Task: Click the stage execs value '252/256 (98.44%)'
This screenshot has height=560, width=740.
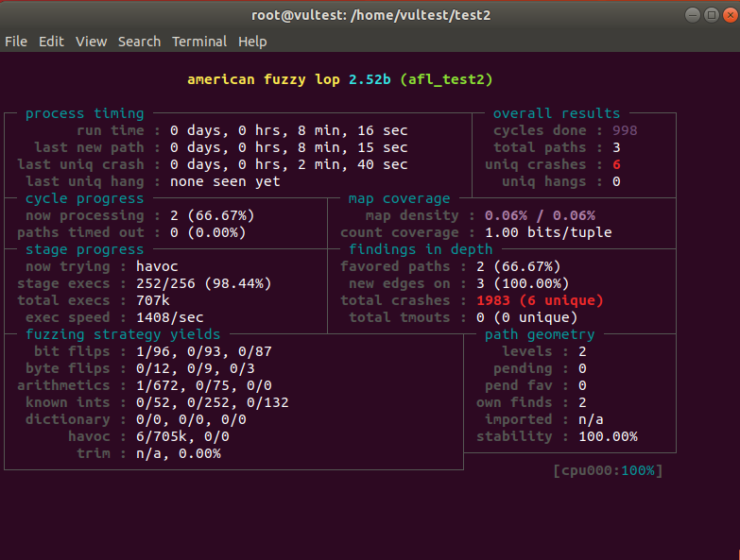Action: [x=204, y=283]
